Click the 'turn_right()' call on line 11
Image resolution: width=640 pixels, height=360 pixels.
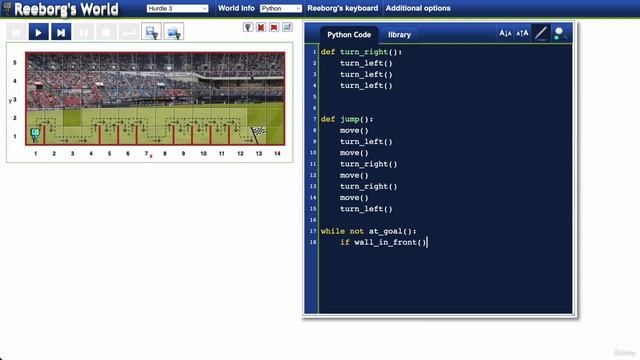click(369, 164)
